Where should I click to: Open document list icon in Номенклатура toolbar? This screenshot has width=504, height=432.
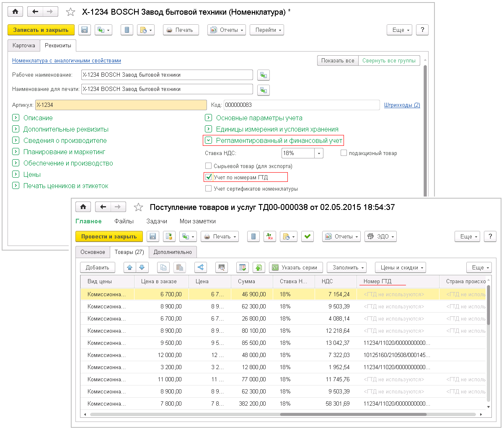pos(127,30)
